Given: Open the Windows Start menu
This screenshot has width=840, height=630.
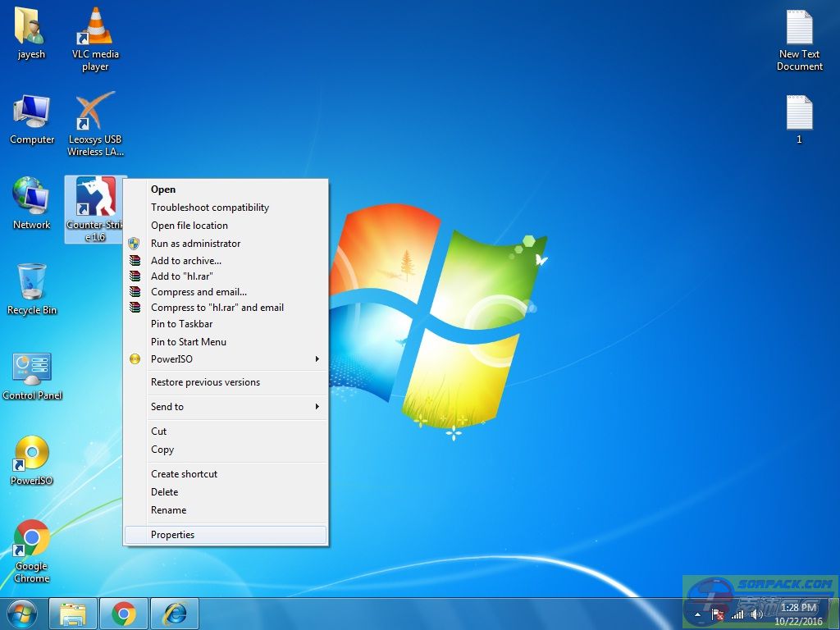Looking at the screenshot, I should [x=22, y=614].
